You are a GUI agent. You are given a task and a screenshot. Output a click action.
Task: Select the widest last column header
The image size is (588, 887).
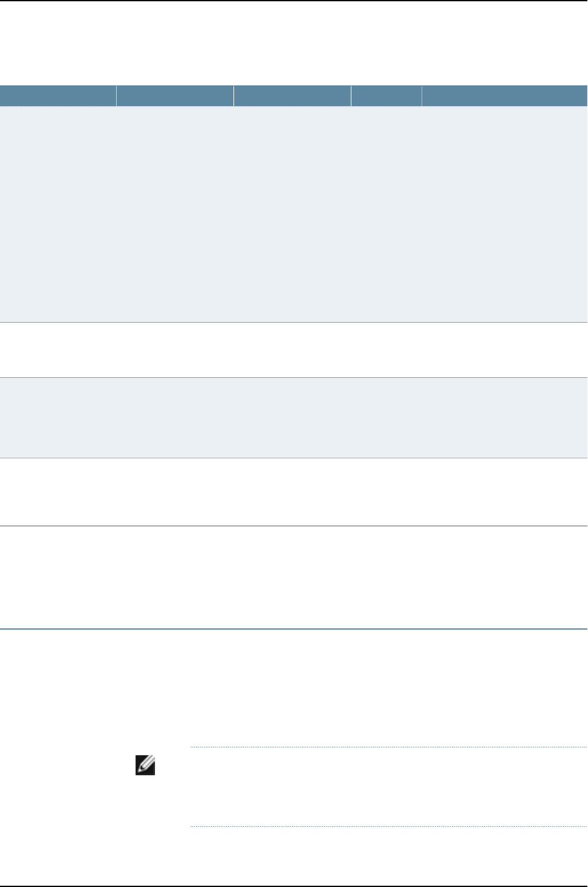[505, 96]
